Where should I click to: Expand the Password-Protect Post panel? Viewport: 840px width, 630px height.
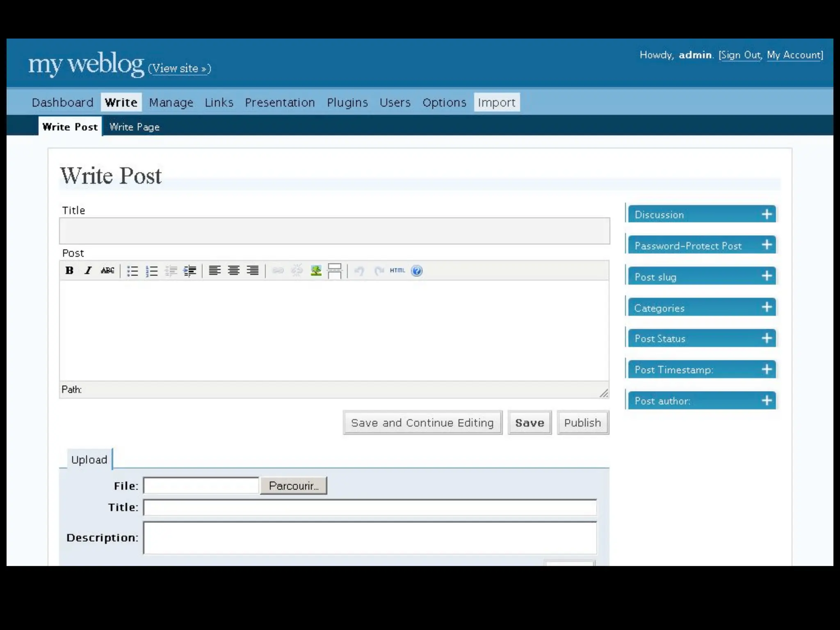(767, 245)
